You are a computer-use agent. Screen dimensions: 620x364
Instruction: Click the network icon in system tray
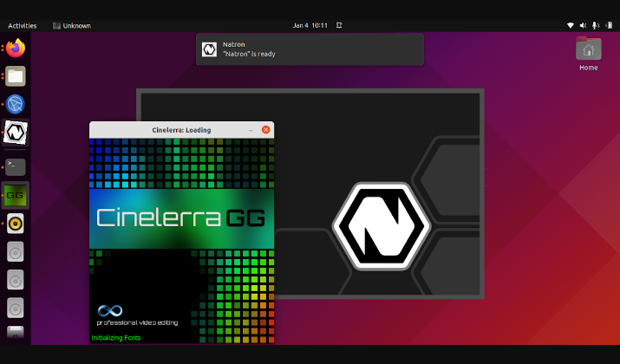(571, 25)
